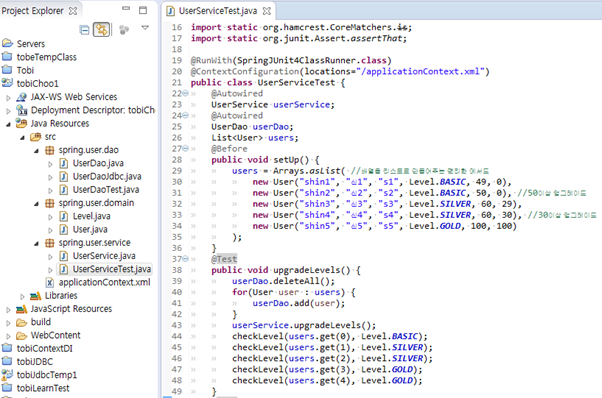Open the Servers folder icon
Screen dimensions: 602x398
click(8, 43)
